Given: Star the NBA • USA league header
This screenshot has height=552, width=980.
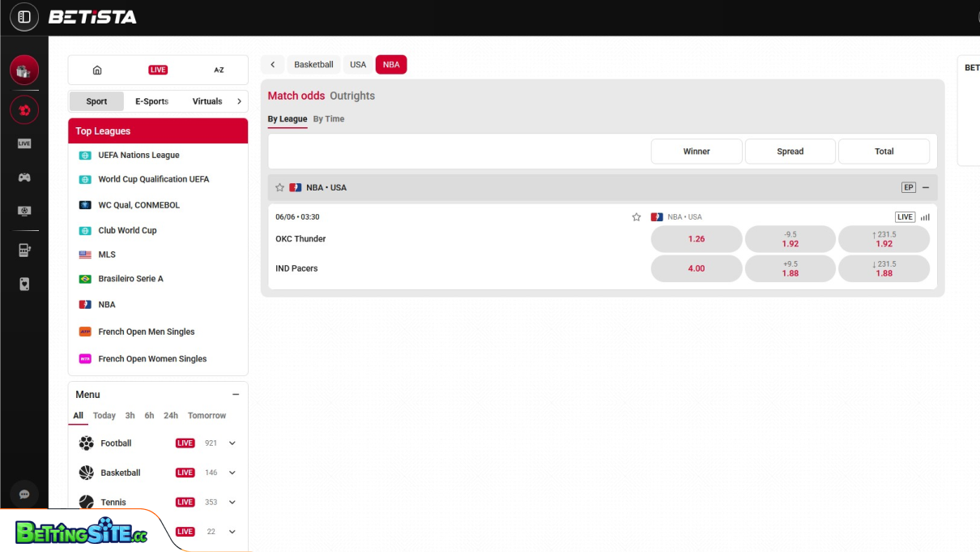Looking at the screenshot, I should click(279, 186).
